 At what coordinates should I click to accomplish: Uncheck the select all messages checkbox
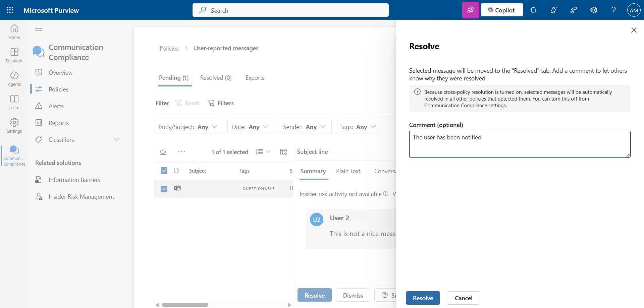[x=164, y=171]
